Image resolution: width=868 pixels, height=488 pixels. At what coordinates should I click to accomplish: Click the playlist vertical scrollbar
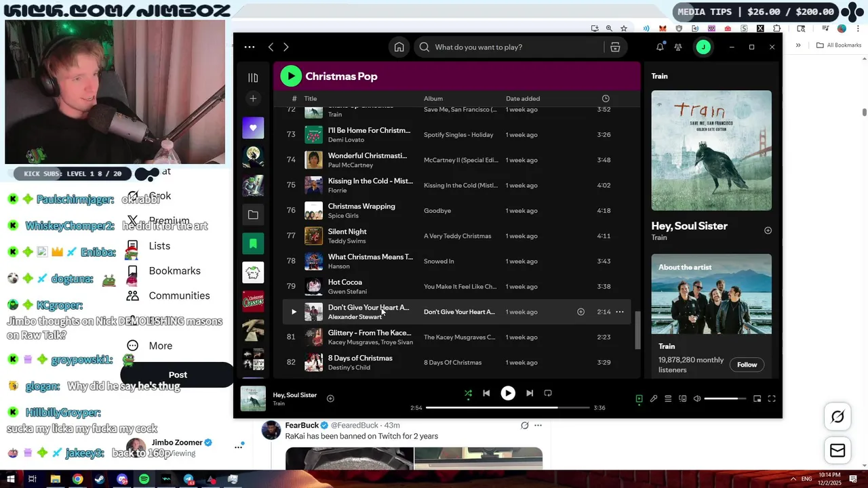coord(637,330)
